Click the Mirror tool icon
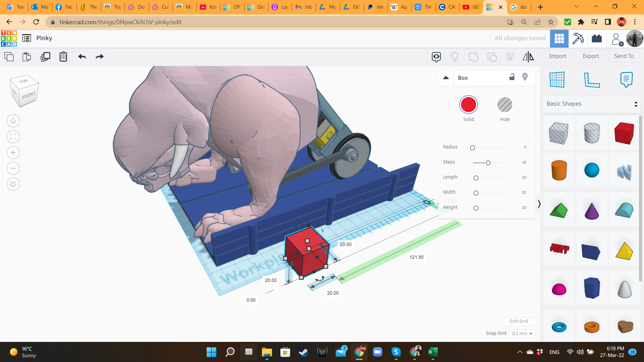 [x=528, y=57]
